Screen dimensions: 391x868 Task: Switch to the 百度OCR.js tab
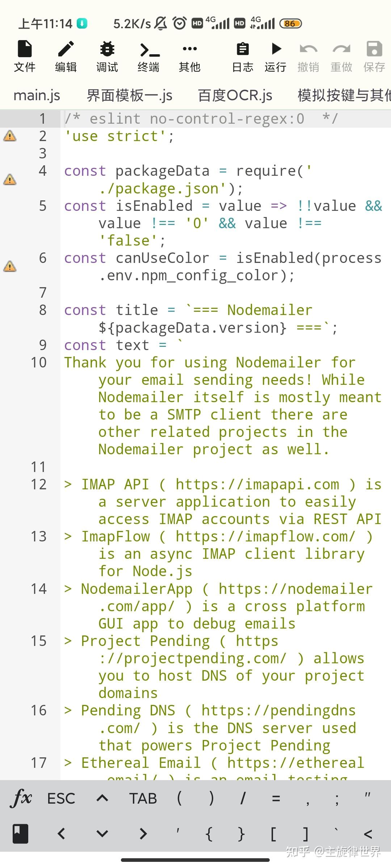coord(235,95)
